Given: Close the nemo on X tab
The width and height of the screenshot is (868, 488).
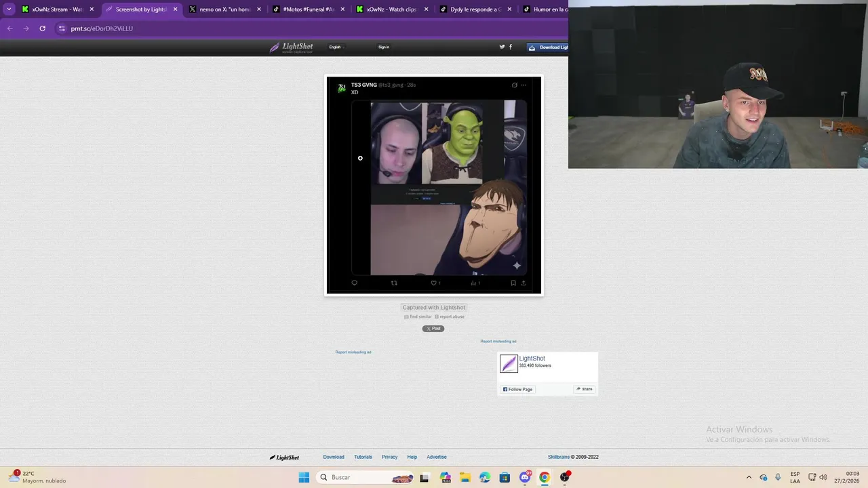Looking at the screenshot, I should [258, 9].
